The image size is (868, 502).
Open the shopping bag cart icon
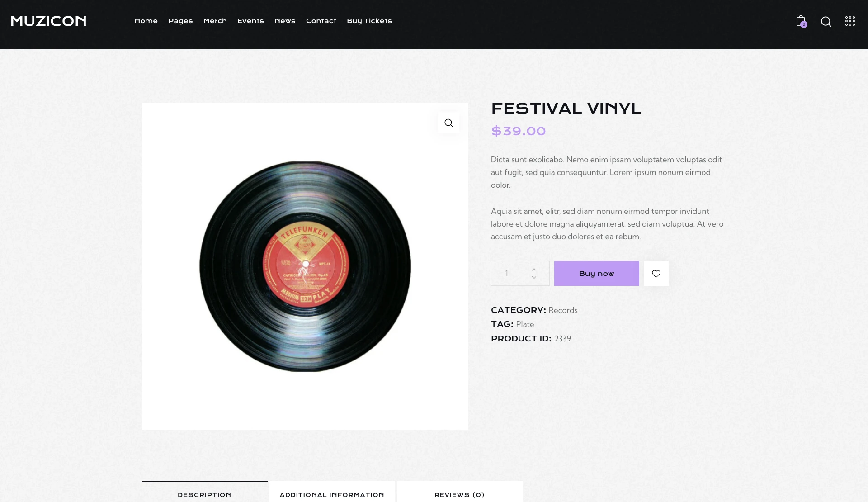[x=801, y=21]
